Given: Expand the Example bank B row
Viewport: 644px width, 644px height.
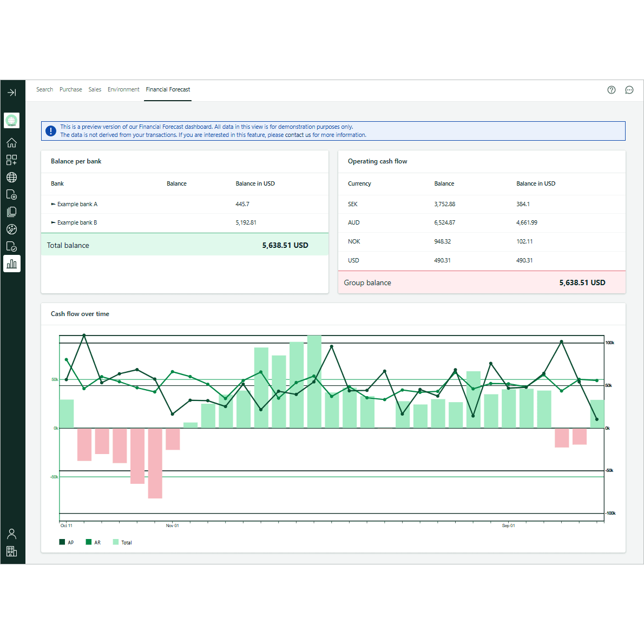Looking at the screenshot, I should [54, 223].
